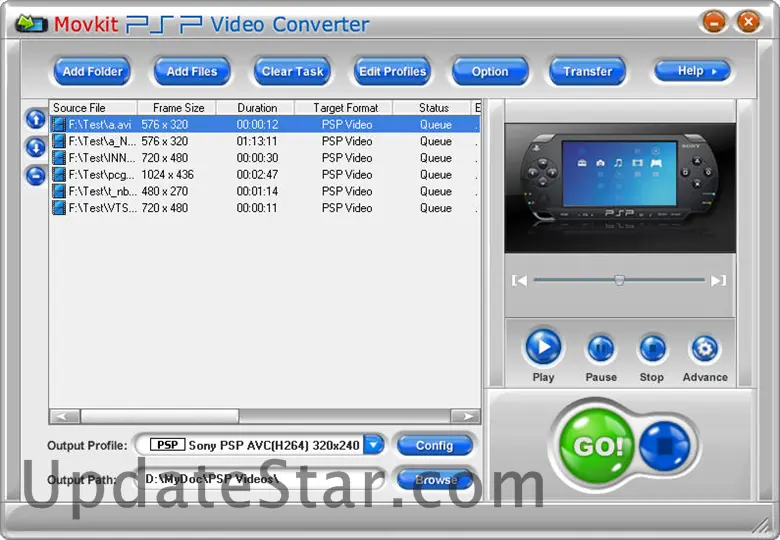Click the Pause button

[x=601, y=349]
